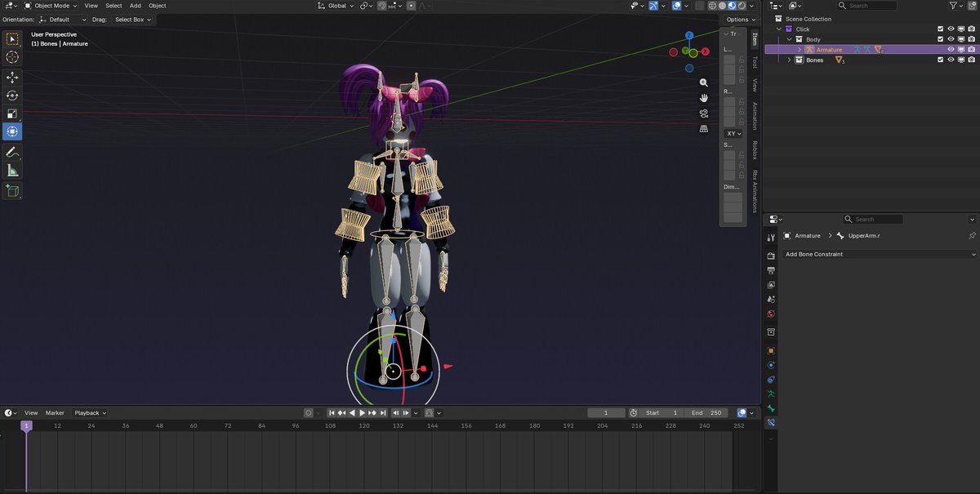Select the Cursor tool
The width and height of the screenshot is (980, 494).
(12, 57)
